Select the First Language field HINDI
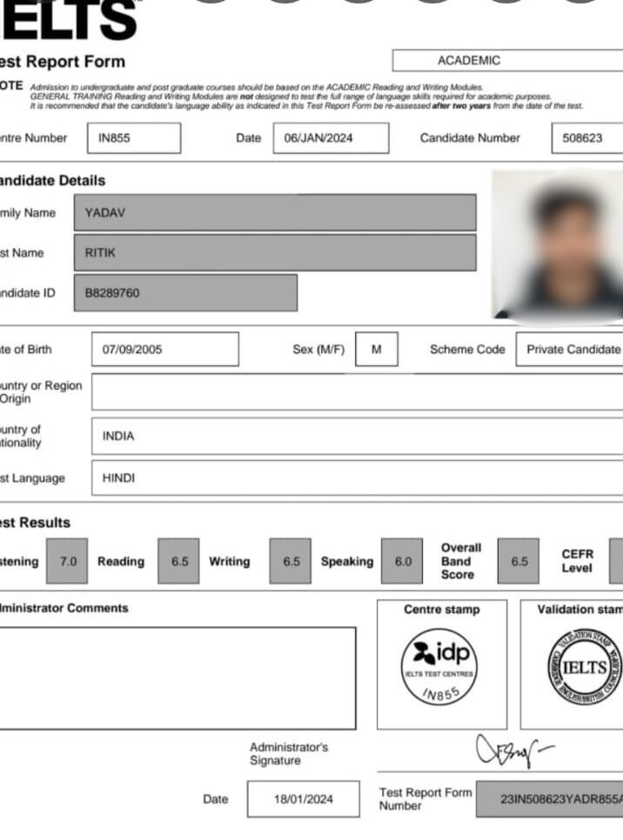Viewport: 623px width, 840px height. 357,478
